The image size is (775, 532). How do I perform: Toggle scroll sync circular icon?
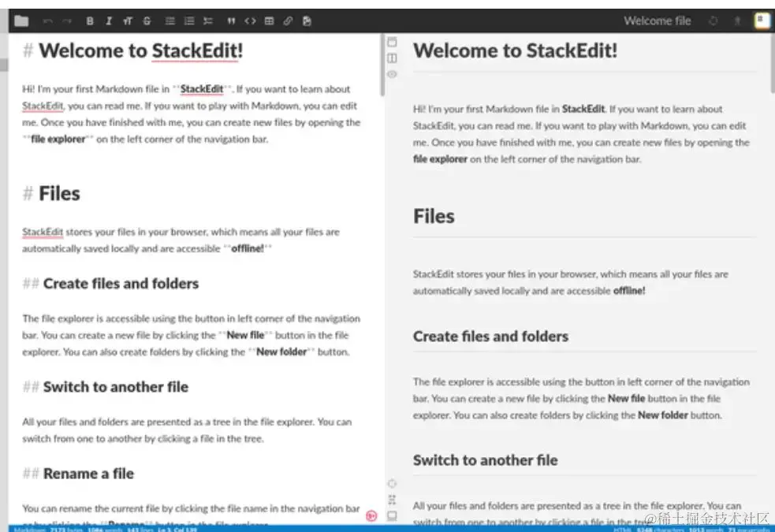pyautogui.click(x=392, y=483)
